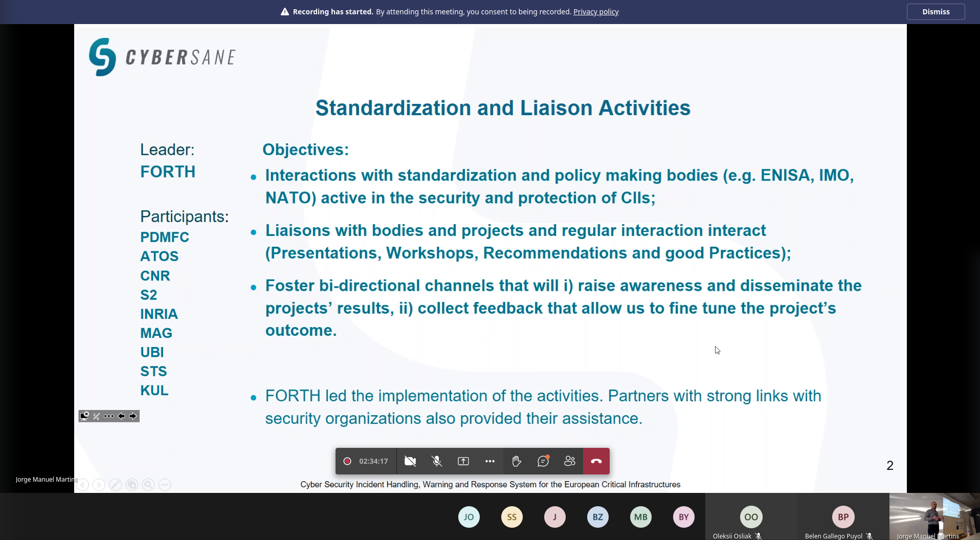Screen dimensions: 980x540
Task: Go to the previous slide with the black left arrow
Action: coord(121,416)
